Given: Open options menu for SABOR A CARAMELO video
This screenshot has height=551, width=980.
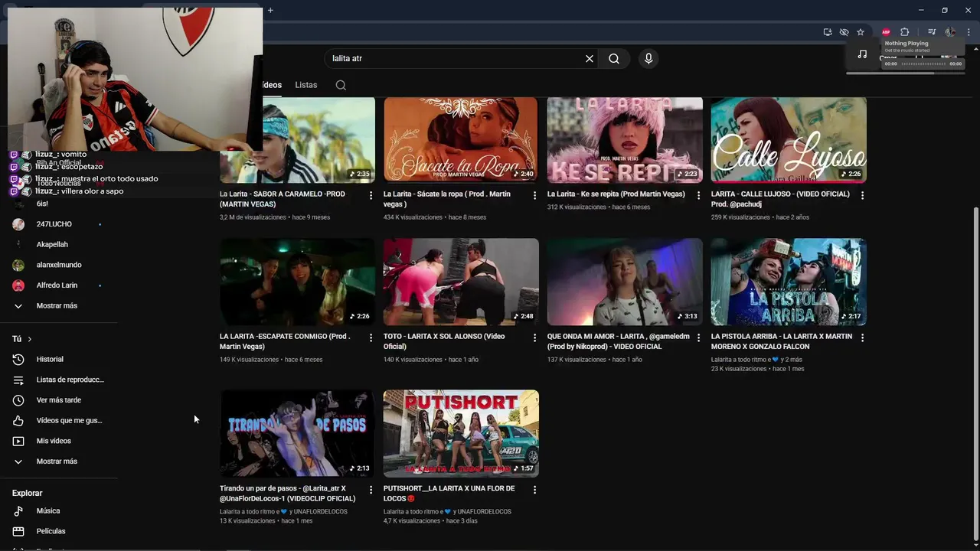Looking at the screenshot, I should click(x=371, y=195).
